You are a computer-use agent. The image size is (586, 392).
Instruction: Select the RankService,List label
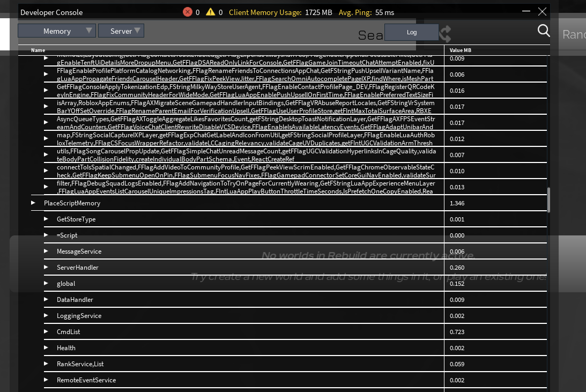click(80, 364)
